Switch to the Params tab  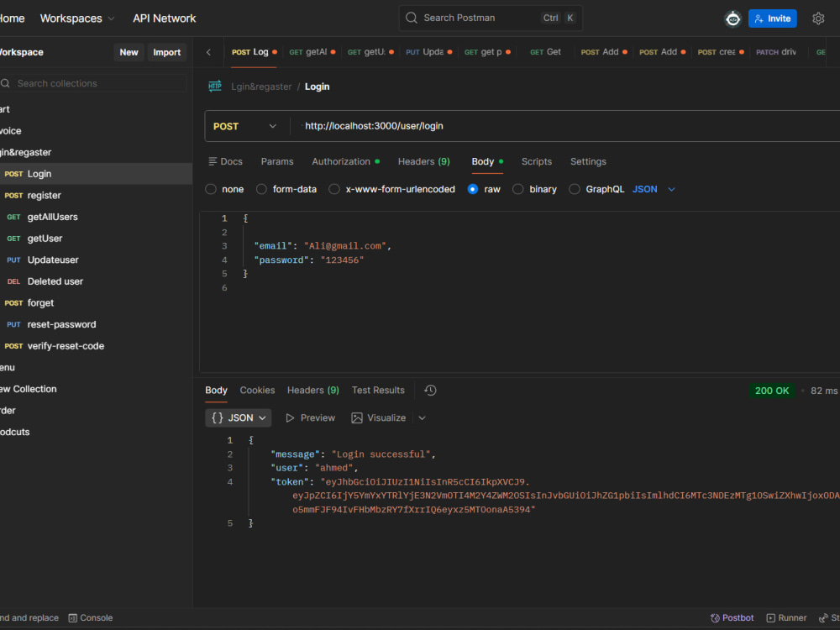[277, 161]
